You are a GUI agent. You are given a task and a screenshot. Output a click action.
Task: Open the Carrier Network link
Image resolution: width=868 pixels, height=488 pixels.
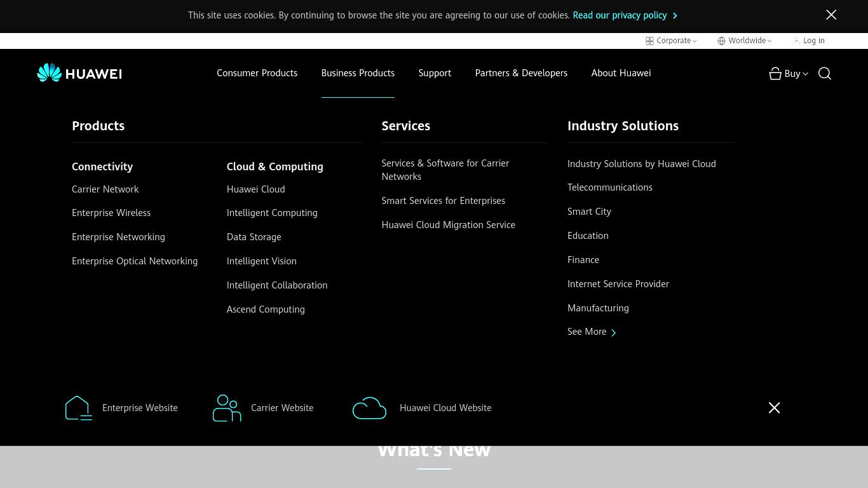coord(105,189)
